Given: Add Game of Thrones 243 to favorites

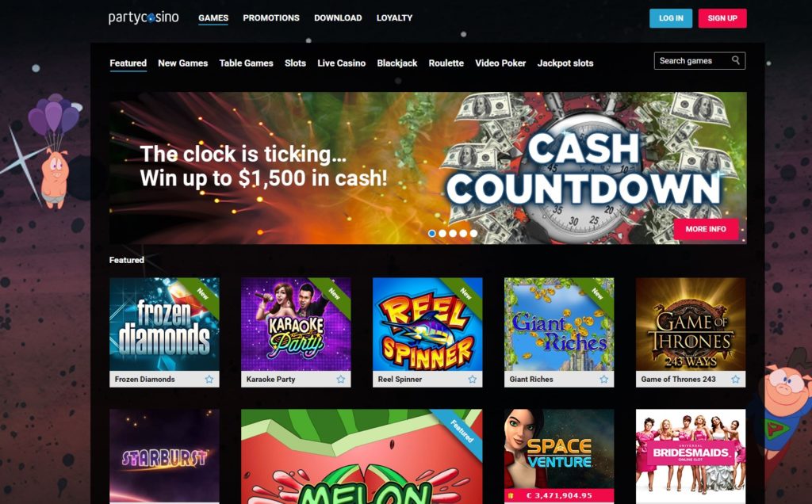Looking at the screenshot, I should (735, 380).
